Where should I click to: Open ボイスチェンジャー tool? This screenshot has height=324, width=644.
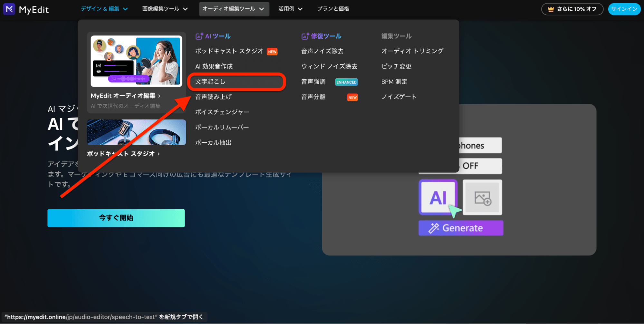point(222,112)
